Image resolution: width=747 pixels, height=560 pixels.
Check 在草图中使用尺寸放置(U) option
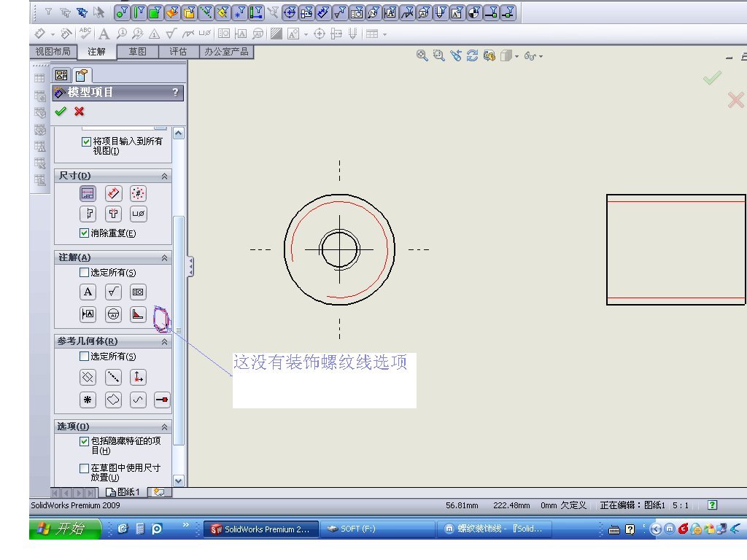(84, 468)
